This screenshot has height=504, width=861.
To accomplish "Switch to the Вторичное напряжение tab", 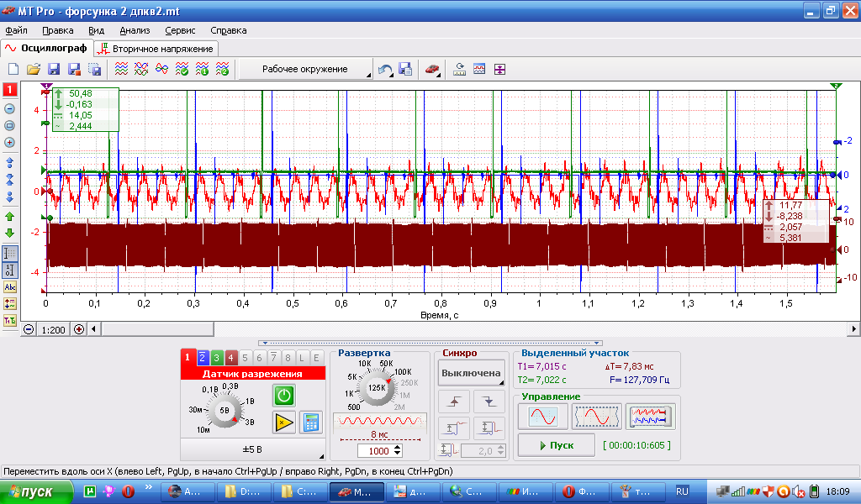I will [x=156, y=49].
